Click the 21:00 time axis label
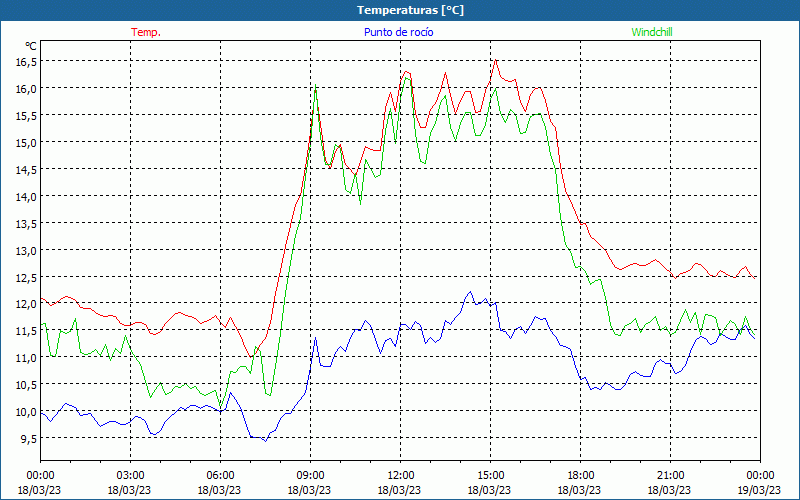The image size is (800, 500). point(670,475)
